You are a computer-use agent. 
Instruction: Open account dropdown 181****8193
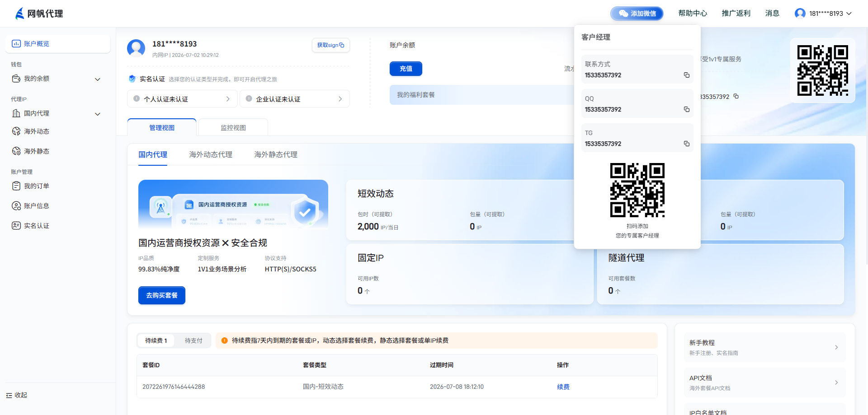coord(823,14)
